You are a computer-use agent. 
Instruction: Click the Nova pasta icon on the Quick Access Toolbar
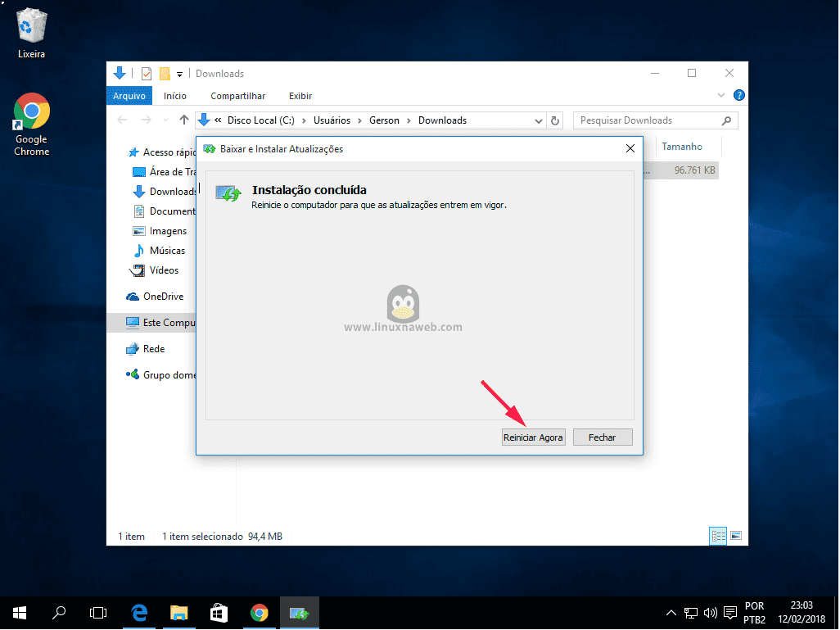click(163, 73)
